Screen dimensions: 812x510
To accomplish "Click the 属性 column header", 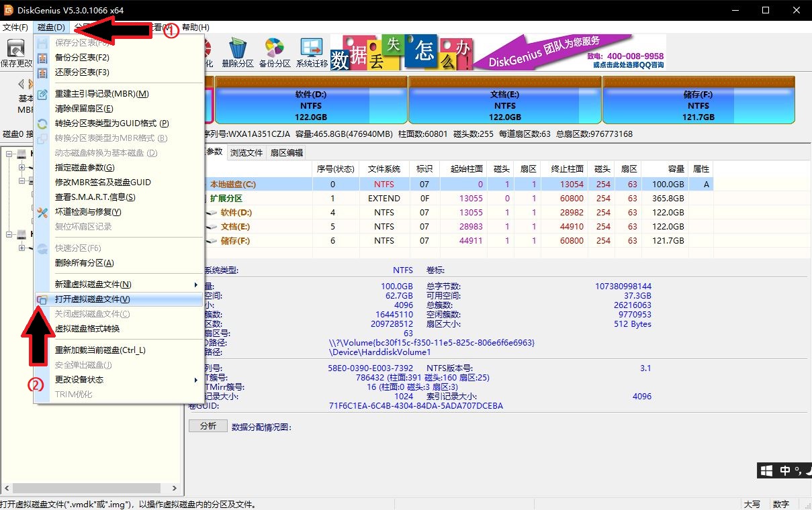I will click(x=701, y=169).
